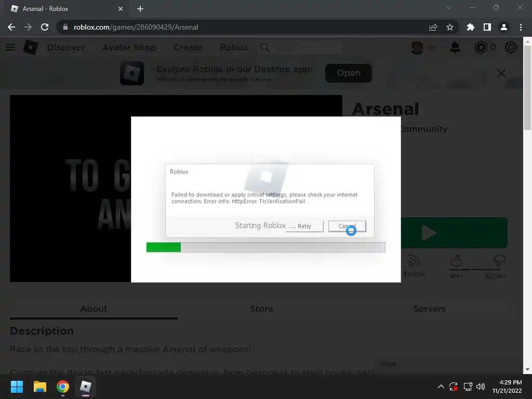532x399 pixels.
Task: Open Roblox notifications bell
Action: pos(455,47)
